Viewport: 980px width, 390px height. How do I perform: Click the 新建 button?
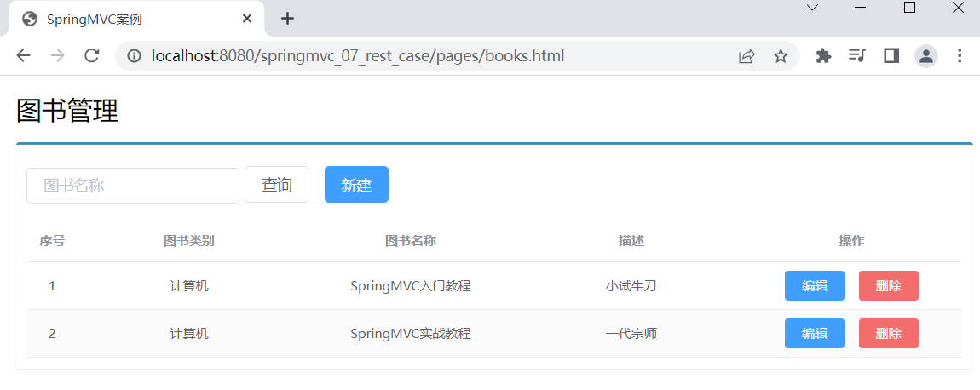tap(357, 185)
